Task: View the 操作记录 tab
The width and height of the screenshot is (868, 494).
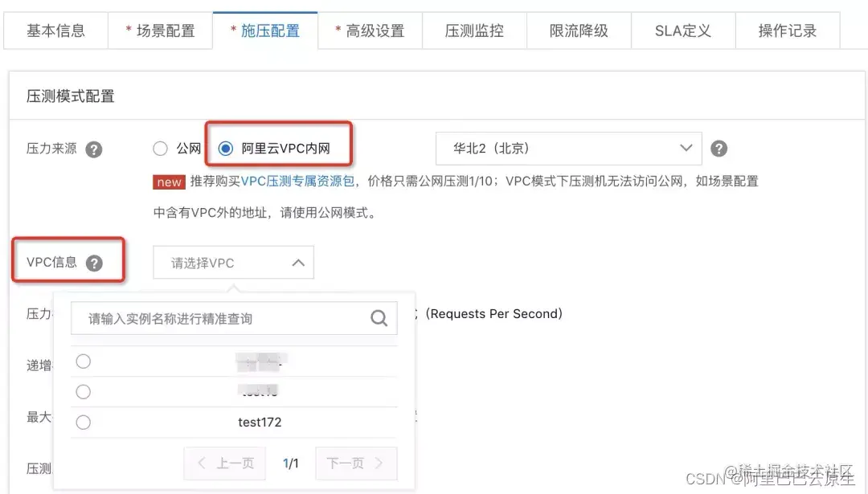Action: point(788,31)
